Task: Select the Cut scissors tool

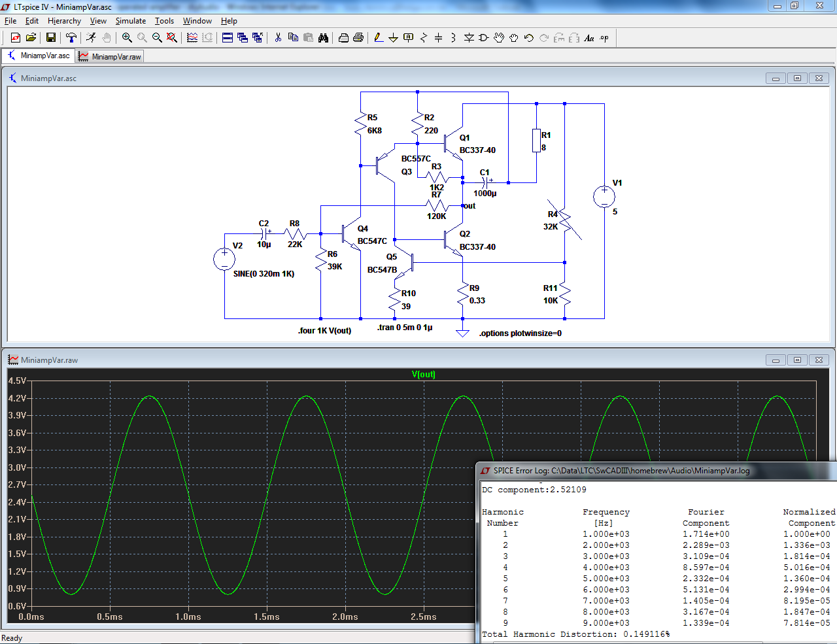Action: tap(278, 38)
